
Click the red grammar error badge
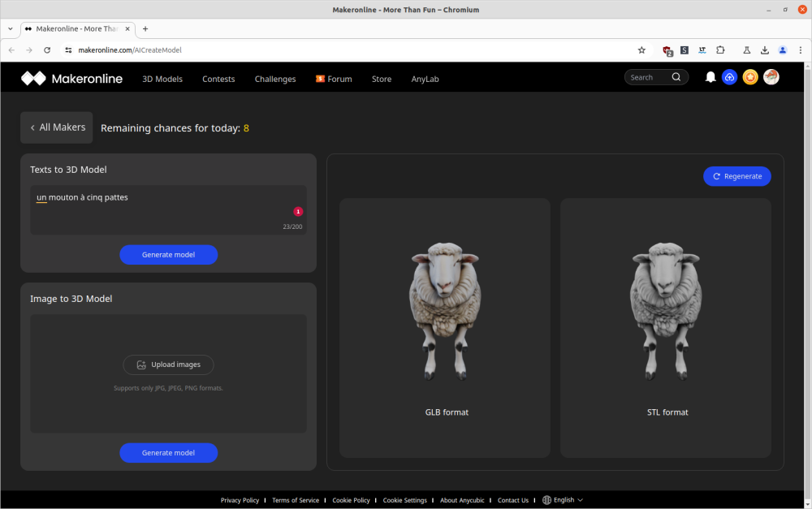[298, 211]
